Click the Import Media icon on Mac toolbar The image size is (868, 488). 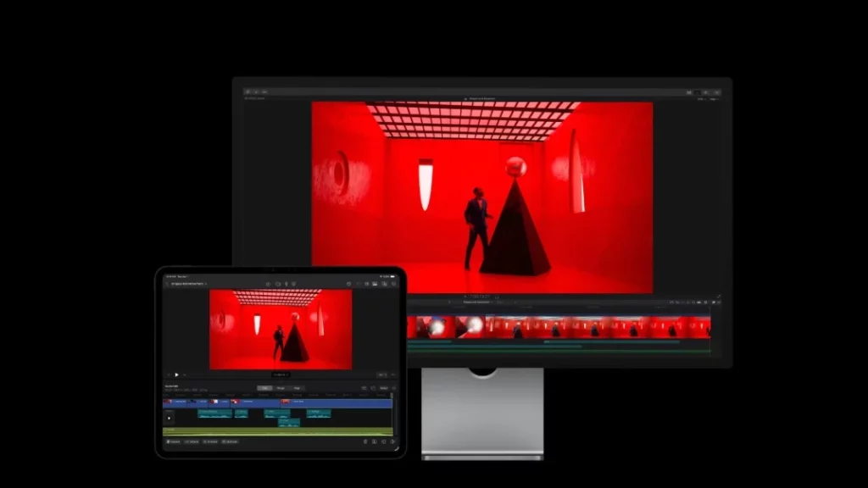pos(248,91)
